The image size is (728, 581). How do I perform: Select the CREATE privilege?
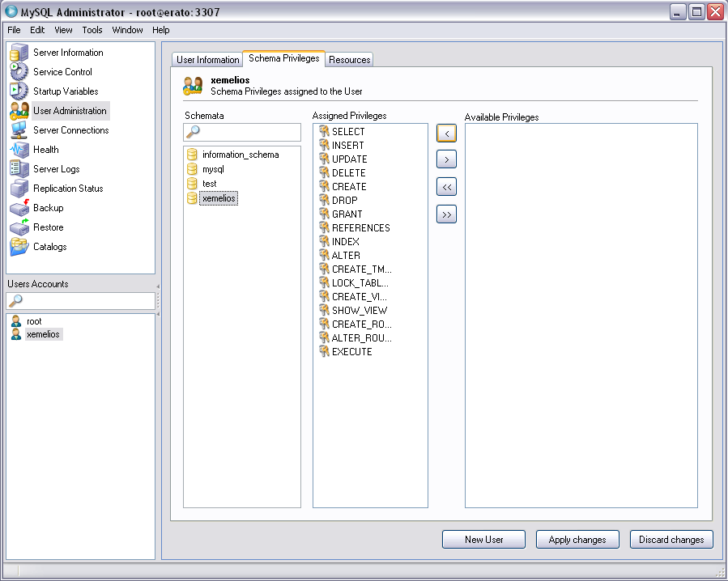pos(349,187)
